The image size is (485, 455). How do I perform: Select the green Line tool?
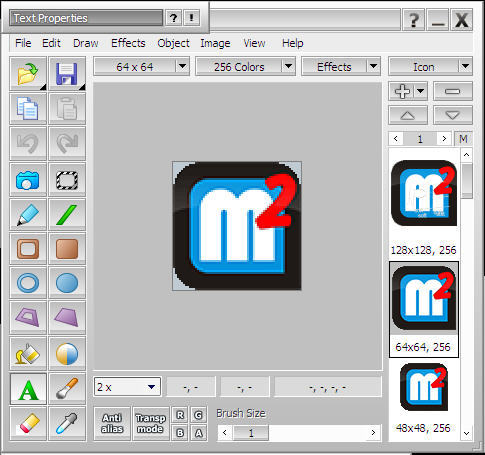(67, 214)
